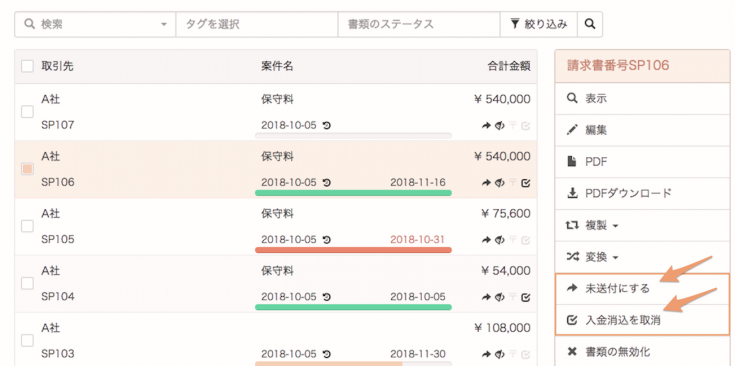Click the sent arrow icon in row SP103
This screenshot has width=735, height=366.
click(486, 354)
